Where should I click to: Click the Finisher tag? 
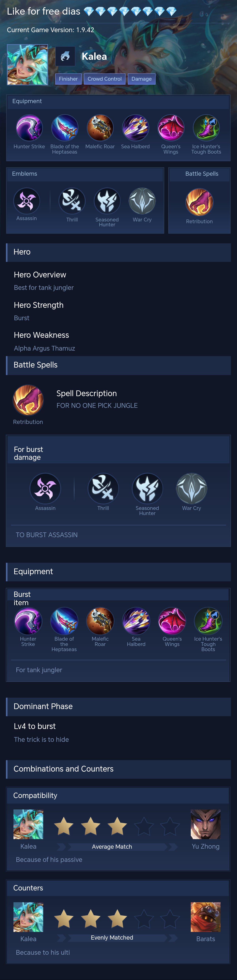(68, 79)
